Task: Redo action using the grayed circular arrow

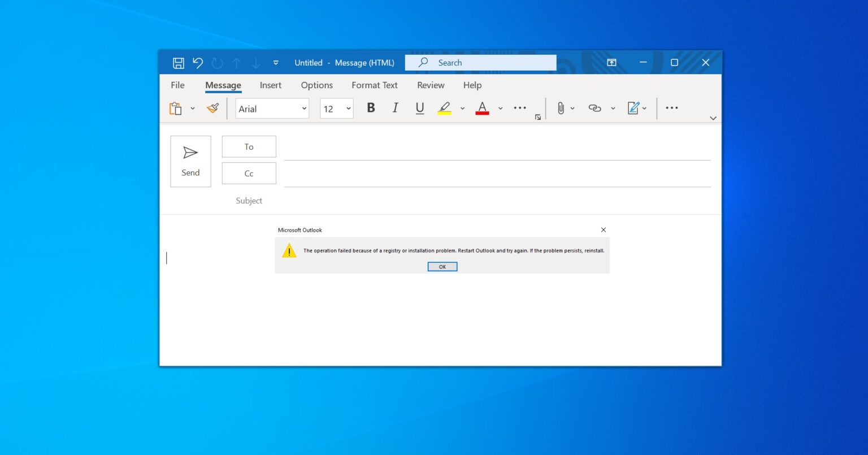Action: click(217, 63)
